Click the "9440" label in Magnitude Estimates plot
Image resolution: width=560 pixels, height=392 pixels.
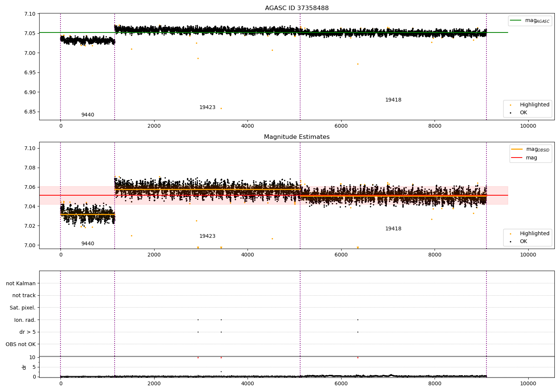coord(88,243)
